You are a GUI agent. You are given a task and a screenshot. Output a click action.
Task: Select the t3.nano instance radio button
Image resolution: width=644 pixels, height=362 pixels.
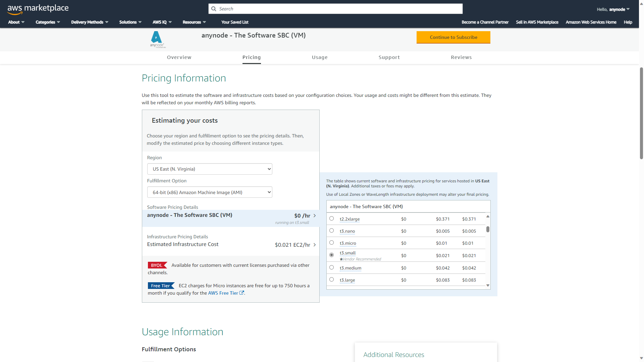click(x=331, y=231)
